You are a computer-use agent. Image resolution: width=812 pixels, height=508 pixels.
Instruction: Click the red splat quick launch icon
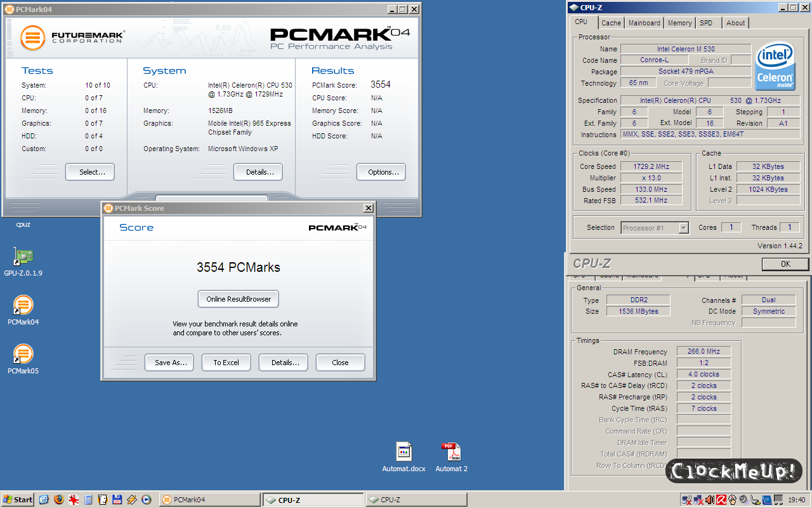point(74,500)
